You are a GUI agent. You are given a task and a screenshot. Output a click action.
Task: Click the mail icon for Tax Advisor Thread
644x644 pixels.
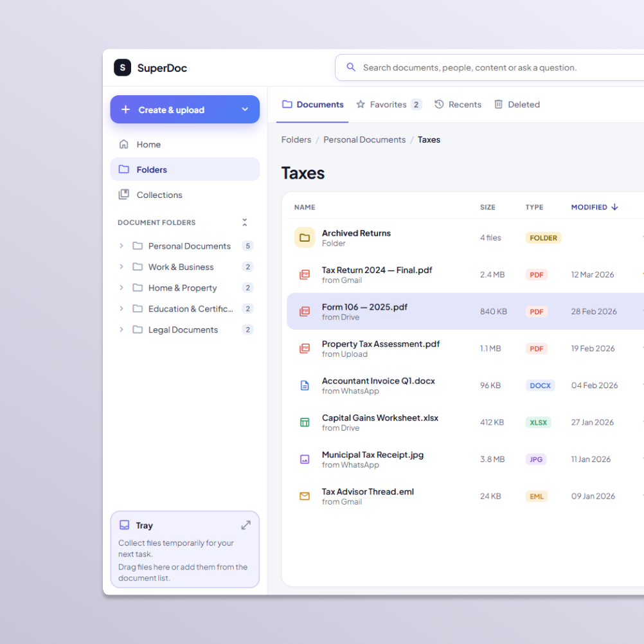click(x=305, y=496)
